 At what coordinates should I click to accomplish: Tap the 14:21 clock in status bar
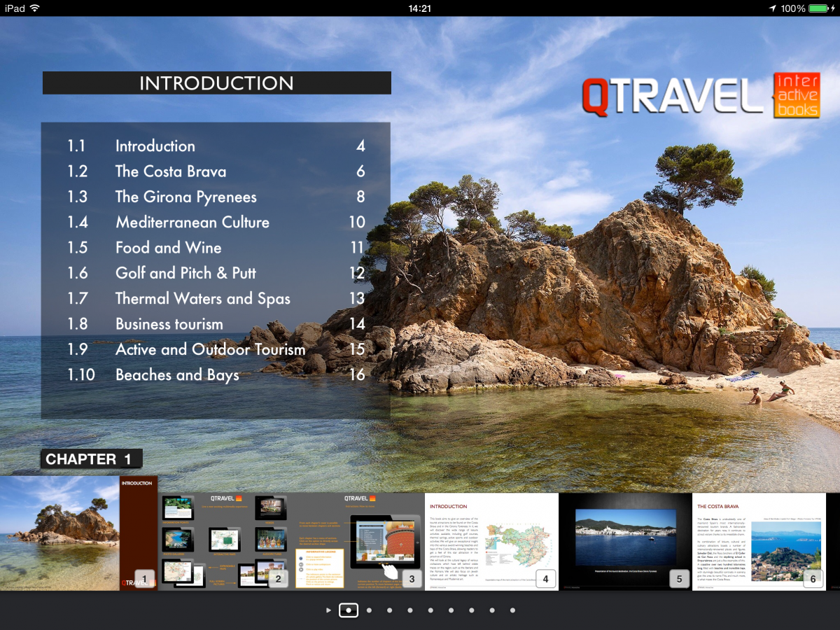click(x=419, y=8)
